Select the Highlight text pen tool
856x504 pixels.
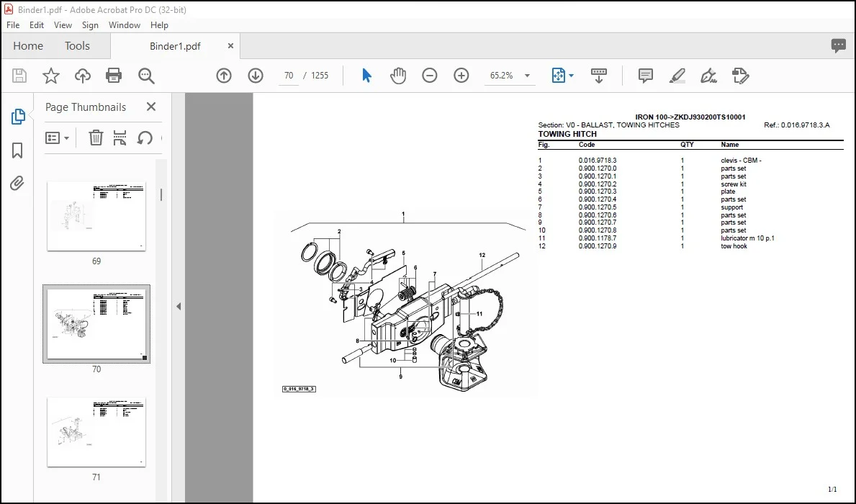click(677, 76)
